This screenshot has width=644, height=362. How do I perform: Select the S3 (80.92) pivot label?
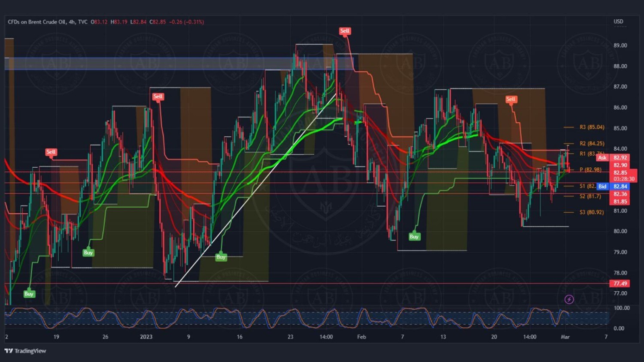592,212
